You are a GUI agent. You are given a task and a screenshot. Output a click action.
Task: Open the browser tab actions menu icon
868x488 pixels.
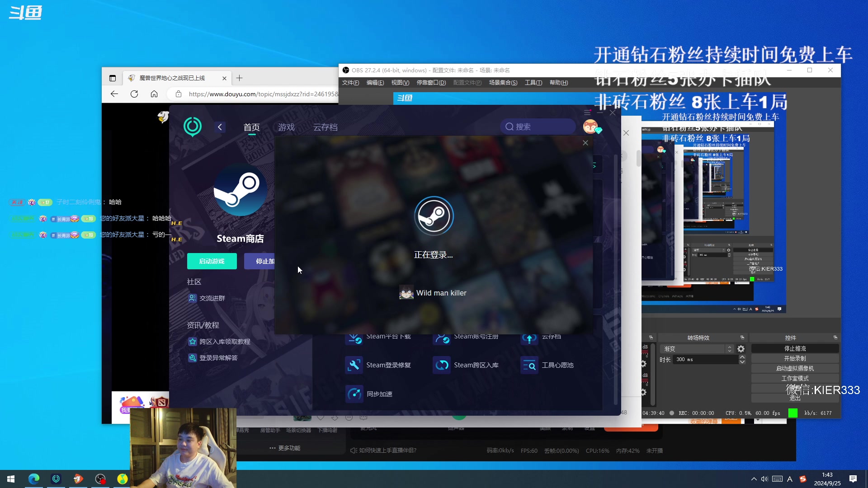tap(113, 78)
